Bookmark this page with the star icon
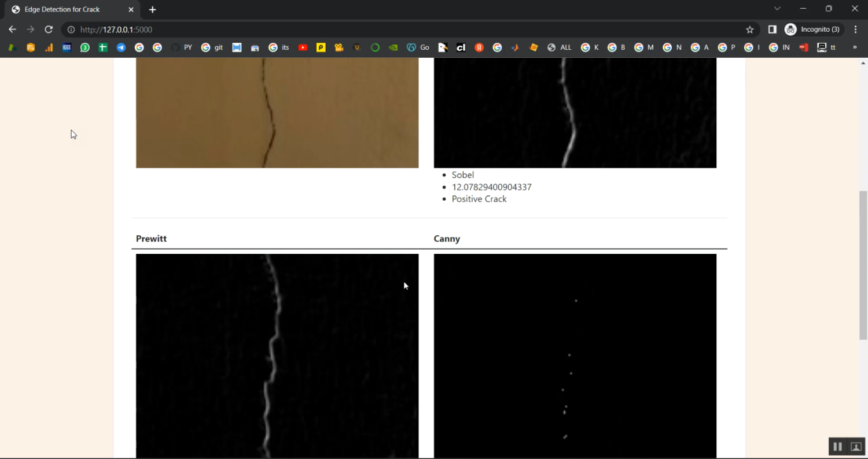This screenshot has width=868, height=459. point(749,29)
